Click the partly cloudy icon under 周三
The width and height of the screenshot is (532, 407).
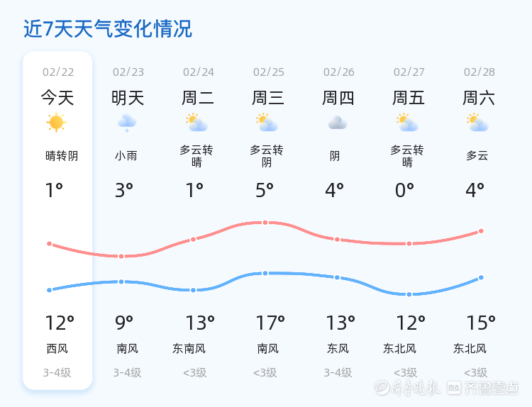click(267, 123)
